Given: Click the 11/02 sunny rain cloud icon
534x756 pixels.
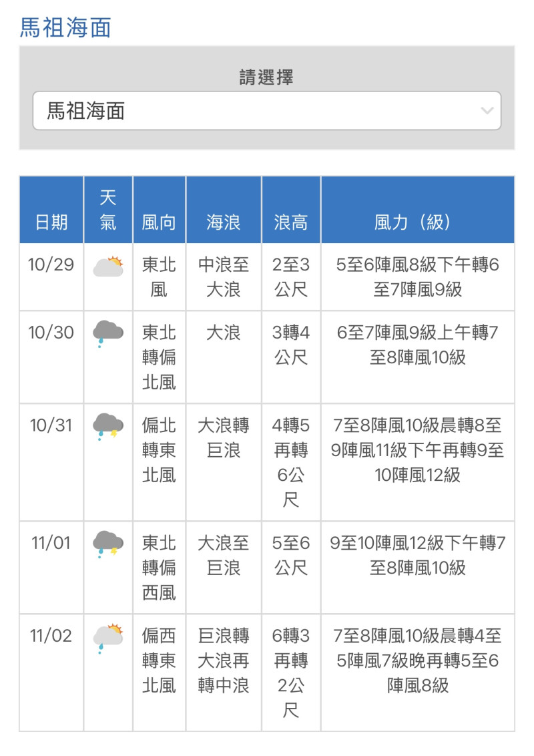Looking at the screenshot, I should click(x=108, y=638).
